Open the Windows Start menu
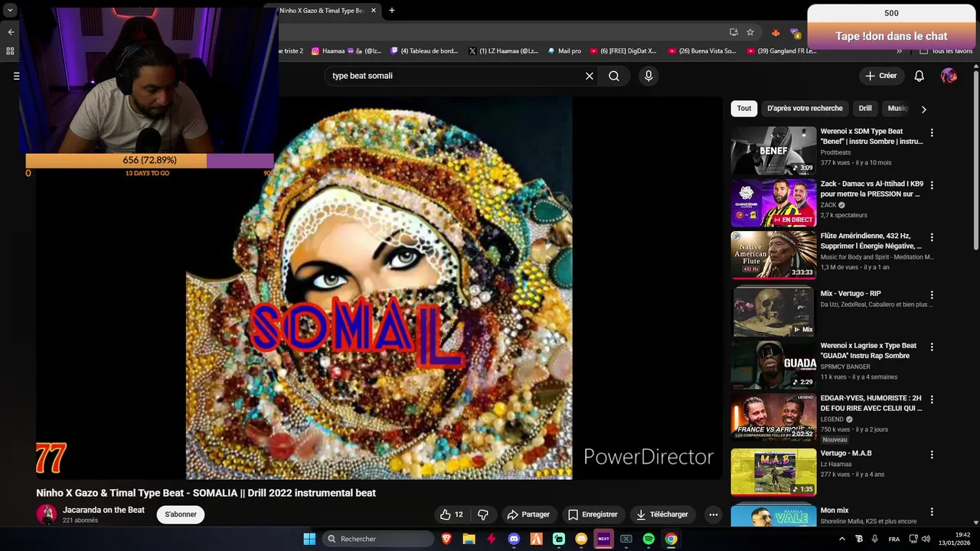 309,539
